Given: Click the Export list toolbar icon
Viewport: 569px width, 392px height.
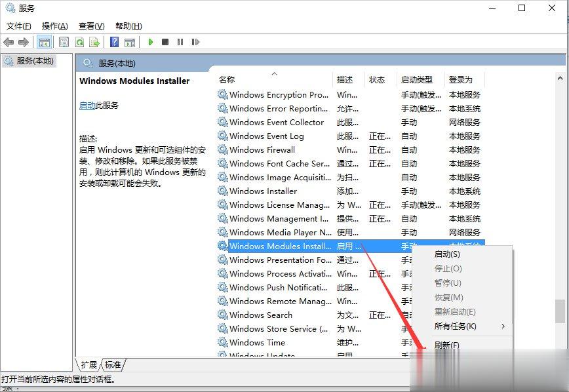Looking at the screenshot, I should click(x=94, y=43).
